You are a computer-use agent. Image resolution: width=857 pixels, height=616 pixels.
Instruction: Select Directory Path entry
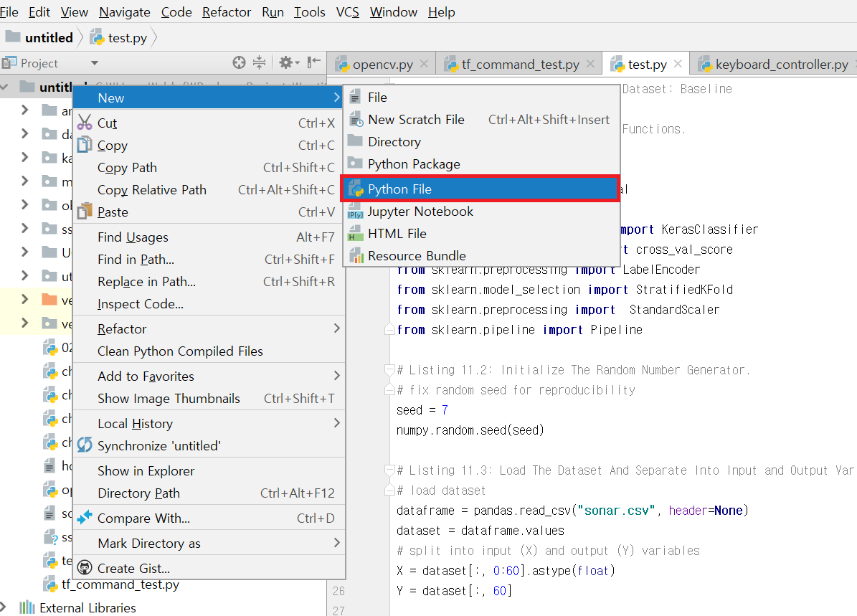point(209,493)
